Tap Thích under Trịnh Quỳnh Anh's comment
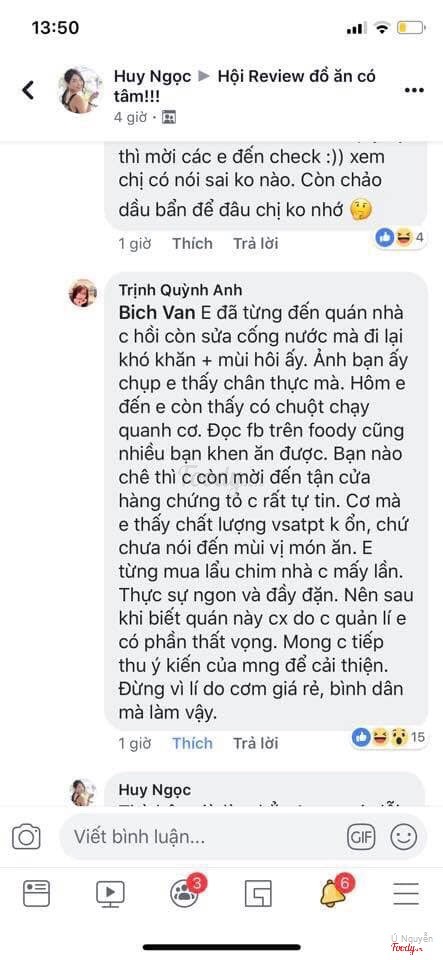This screenshot has height=960, width=443. tap(192, 743)
